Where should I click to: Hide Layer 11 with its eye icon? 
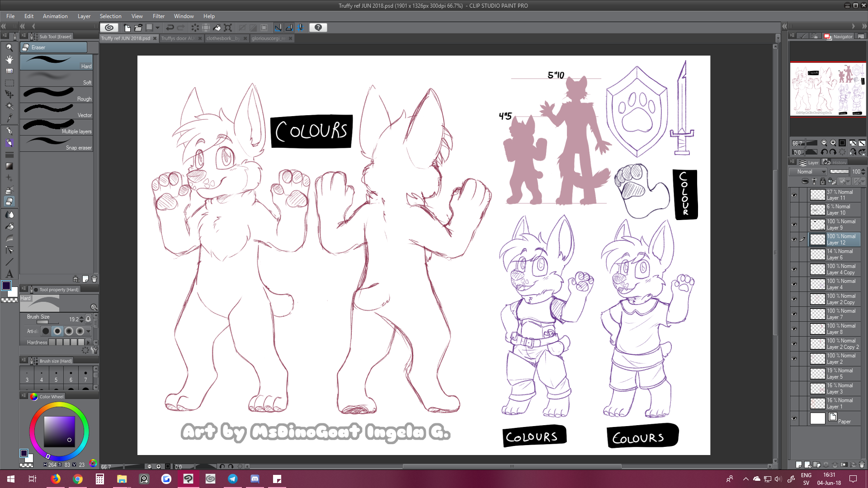click(794, 195)
